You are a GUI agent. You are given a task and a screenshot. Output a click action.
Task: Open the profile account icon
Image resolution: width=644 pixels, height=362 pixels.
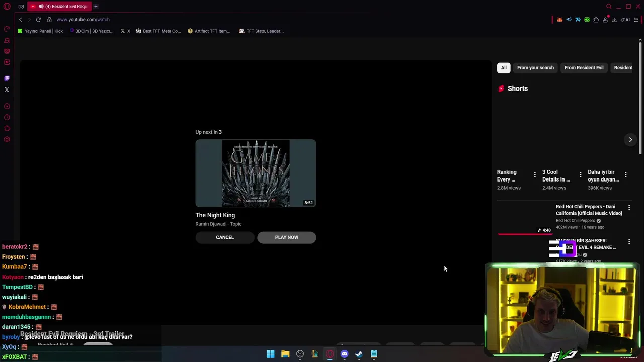click(x=605, y=20)
